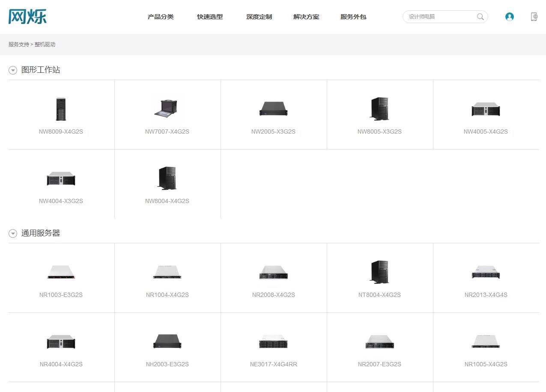
Task: Click the NW4005-X4G2S product name link
Action: click(x=486, y=132)
